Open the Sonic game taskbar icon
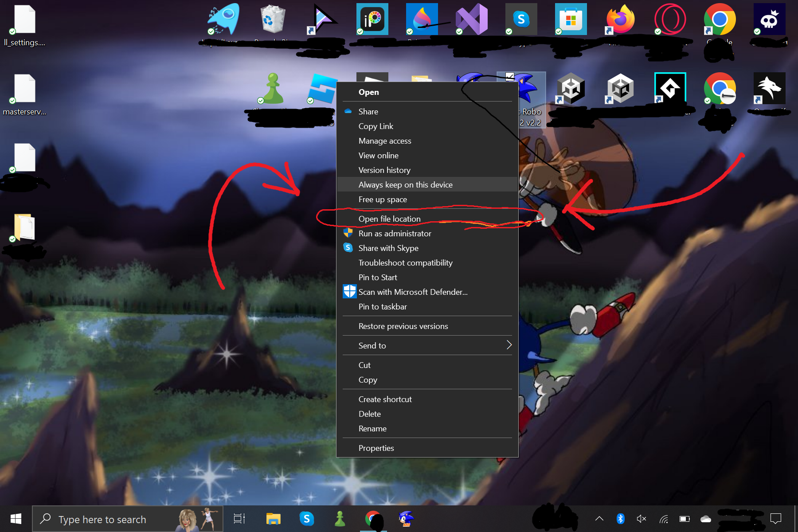This screenshot has height=532, width=798. point(406,519)
